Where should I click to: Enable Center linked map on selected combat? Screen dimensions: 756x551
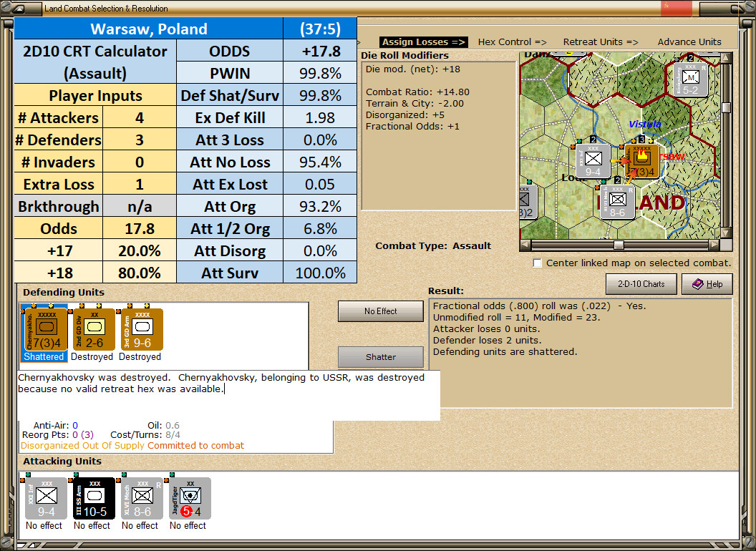point(538,263)
